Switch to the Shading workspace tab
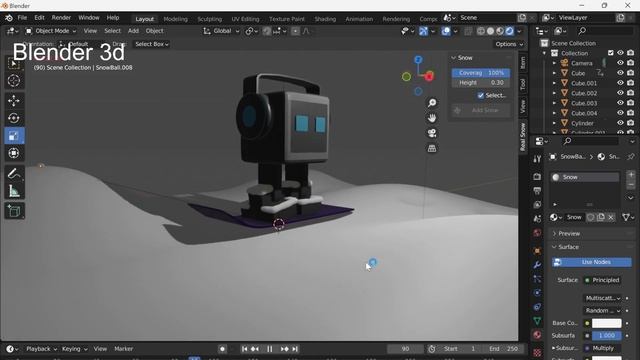Viewport: 640px width, 360px height. pyautogui.click(x=325, y=19)
